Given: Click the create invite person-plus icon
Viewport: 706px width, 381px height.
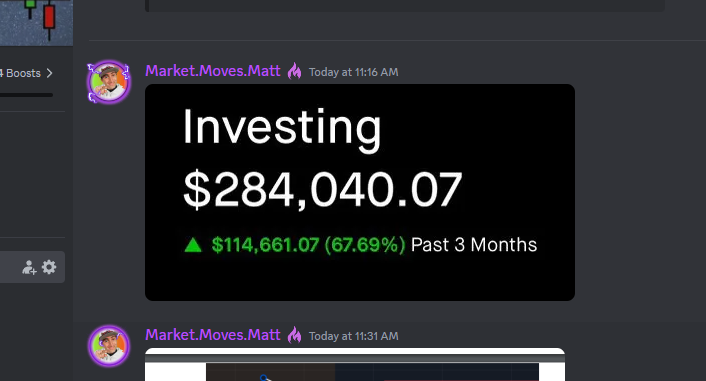Looking at the screenshot, I should pyautogui.click(x=29, y=268).
